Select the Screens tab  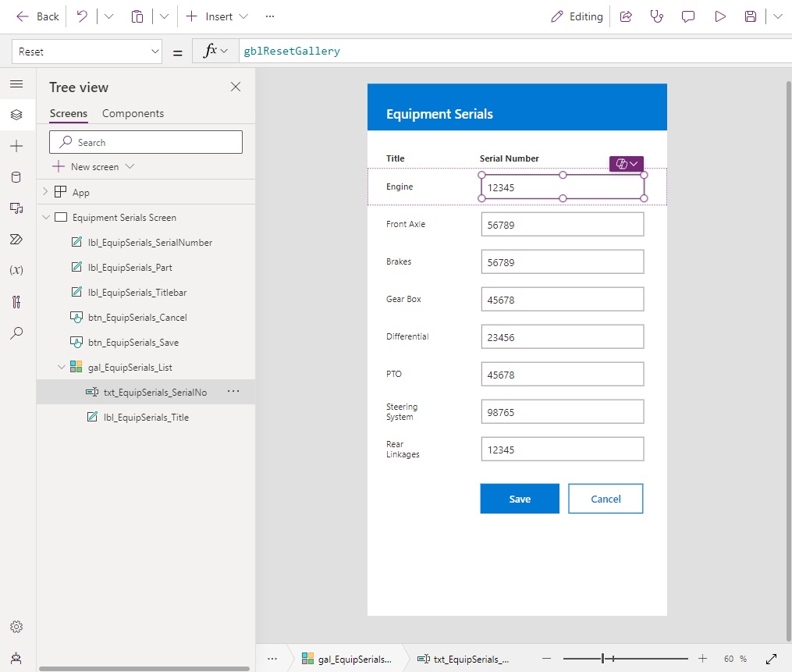68,113
